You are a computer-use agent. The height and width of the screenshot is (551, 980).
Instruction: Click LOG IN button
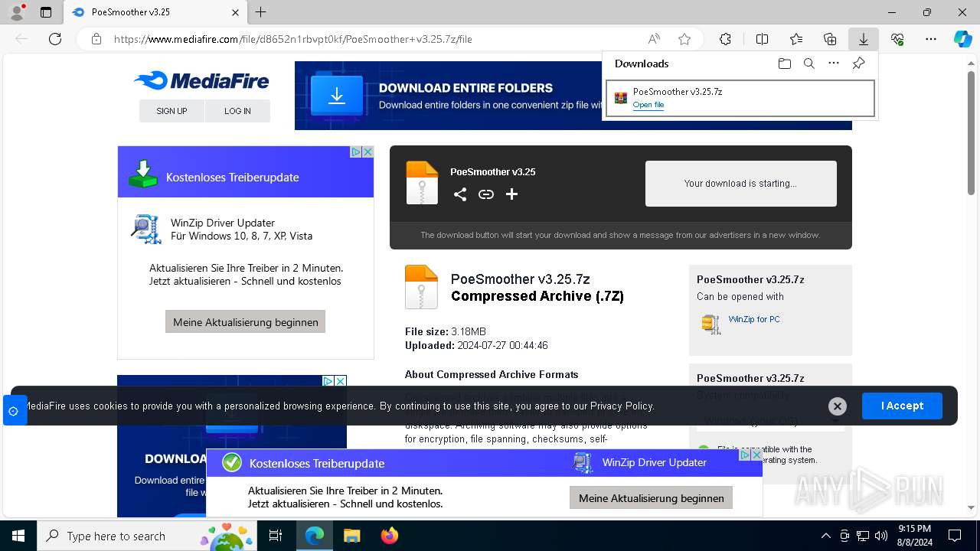click(237, 111)
